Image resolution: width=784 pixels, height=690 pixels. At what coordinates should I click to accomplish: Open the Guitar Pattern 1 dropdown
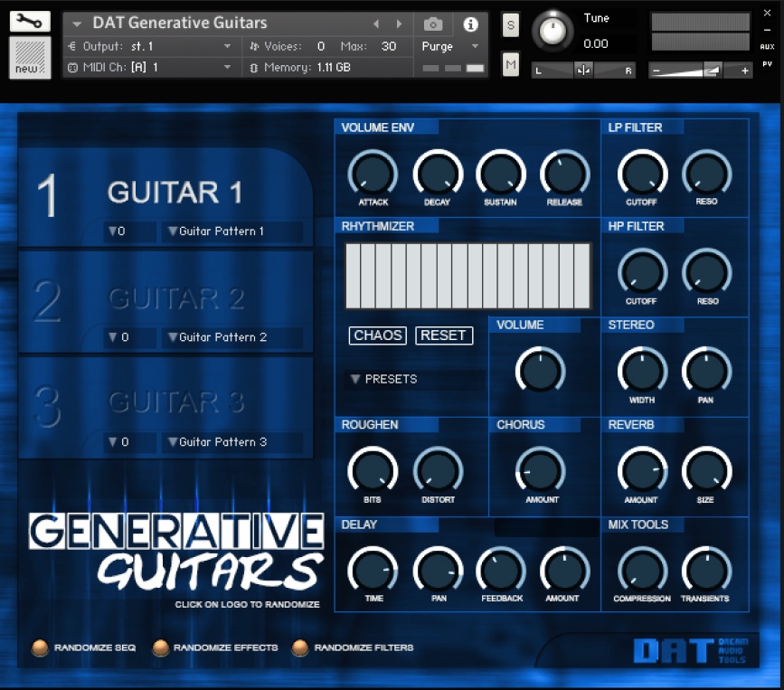[x=231, y=232]
